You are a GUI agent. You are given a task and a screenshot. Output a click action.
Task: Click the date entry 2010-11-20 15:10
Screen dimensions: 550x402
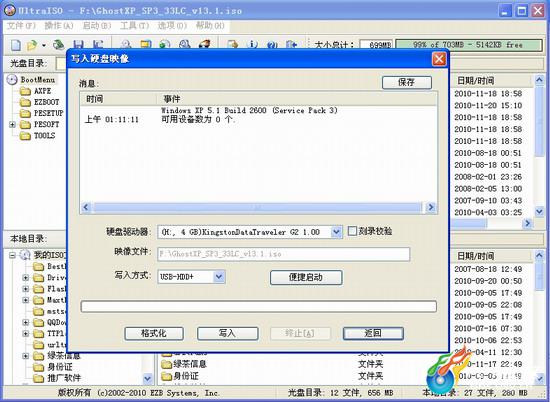488,105
